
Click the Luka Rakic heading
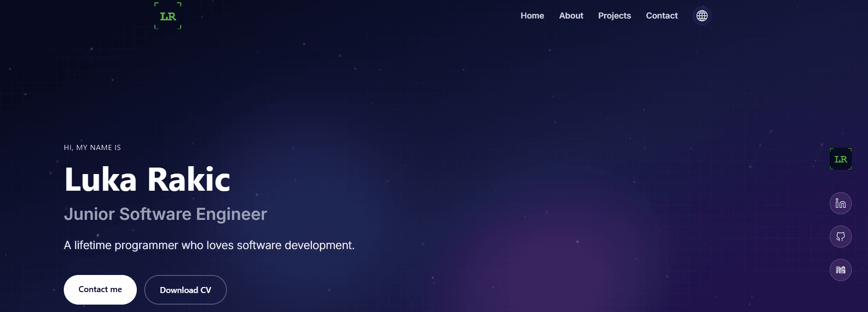click(147, 179)
